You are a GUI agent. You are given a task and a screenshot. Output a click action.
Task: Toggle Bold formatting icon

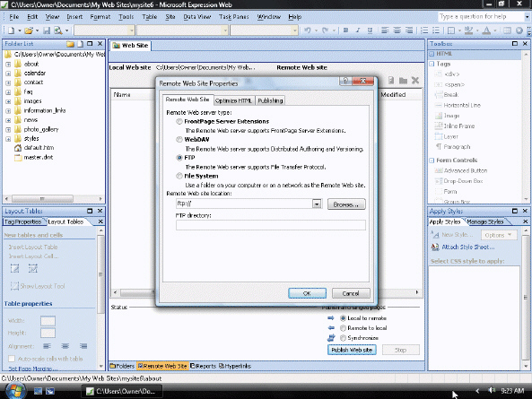pos(345,30)
